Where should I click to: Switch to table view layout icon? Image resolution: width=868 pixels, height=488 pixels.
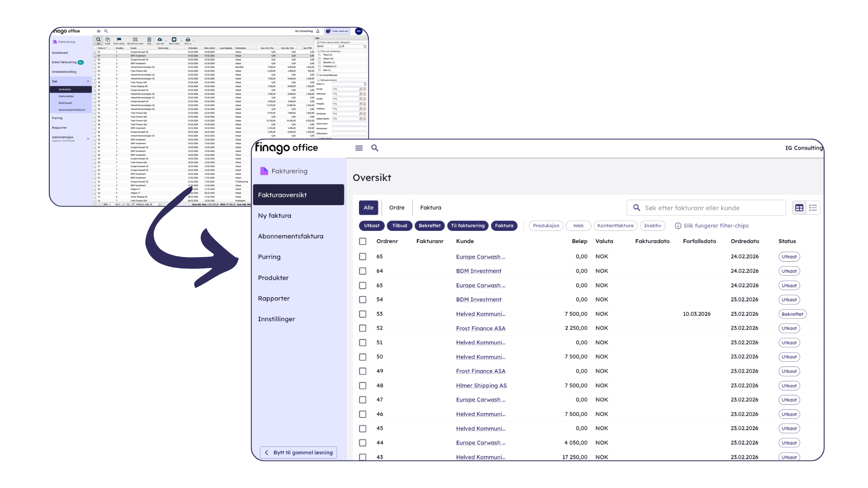click(799, 208)
